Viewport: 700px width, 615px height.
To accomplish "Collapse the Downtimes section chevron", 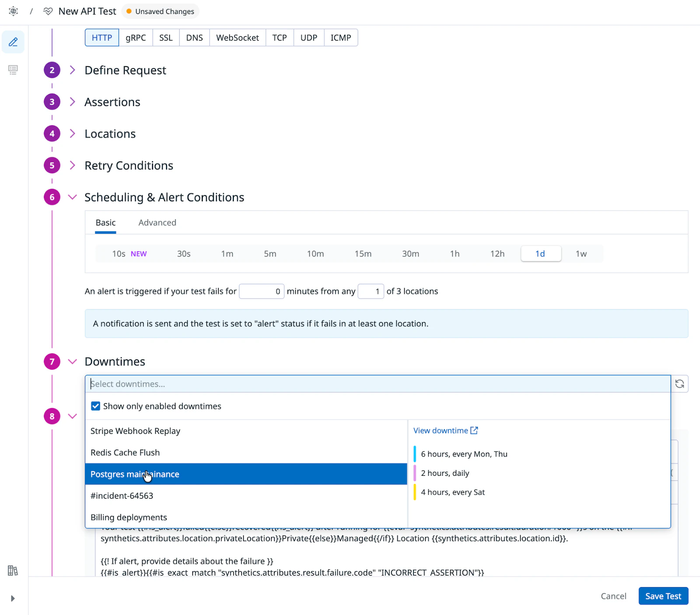I will (73, 362).
